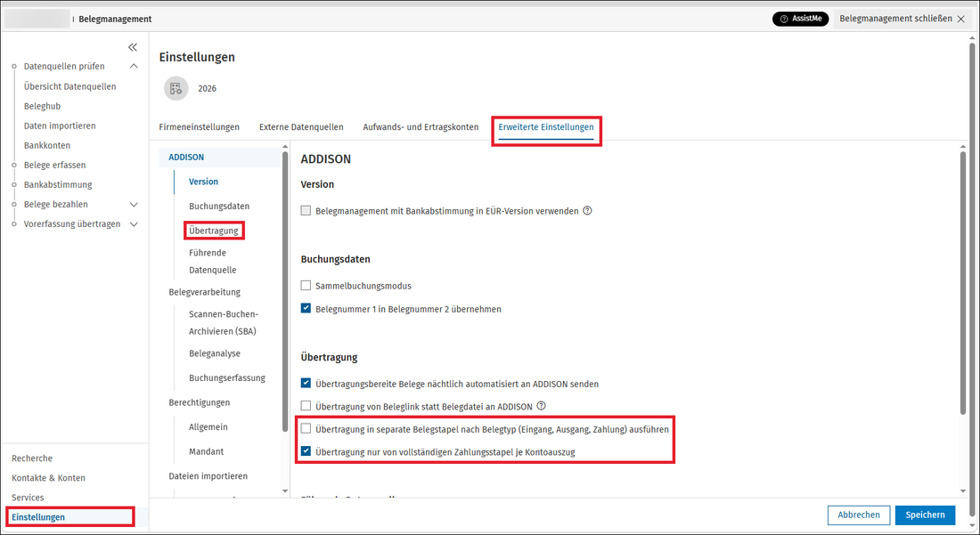
Task: Open Bankabstimmung in the navigation
Action: (58, 185)
